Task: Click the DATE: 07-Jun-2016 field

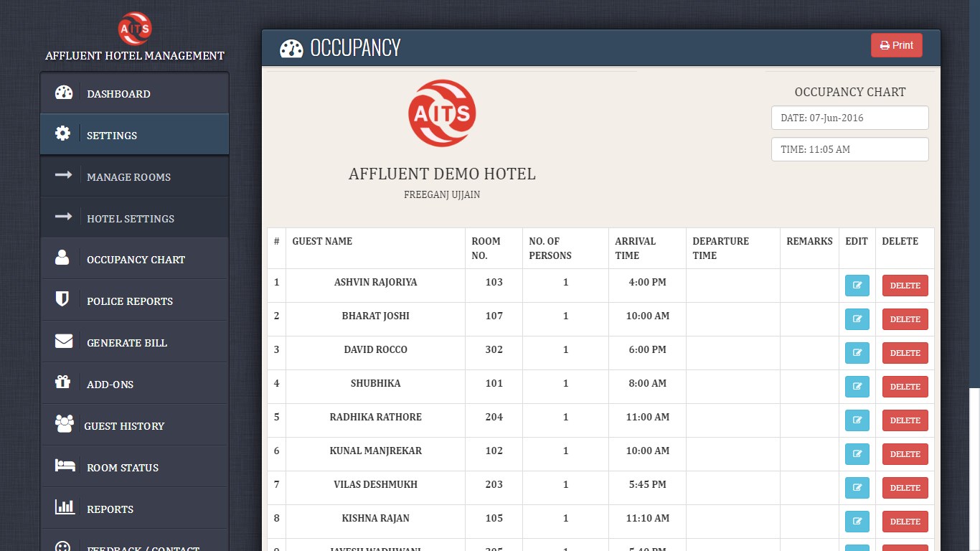Action: pos(850,118)
